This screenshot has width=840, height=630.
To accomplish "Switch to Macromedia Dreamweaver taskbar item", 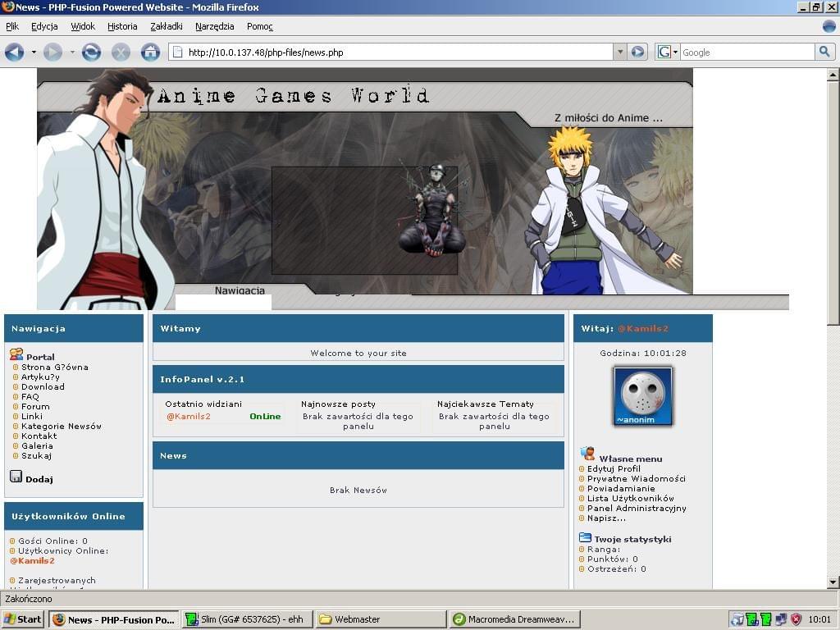I will (515, 619).
